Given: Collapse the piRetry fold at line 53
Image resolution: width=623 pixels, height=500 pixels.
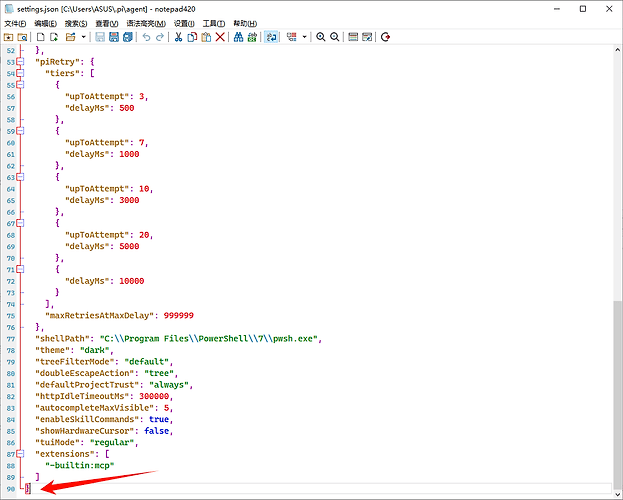Looking at the screenshot, I should coord(20,62).
